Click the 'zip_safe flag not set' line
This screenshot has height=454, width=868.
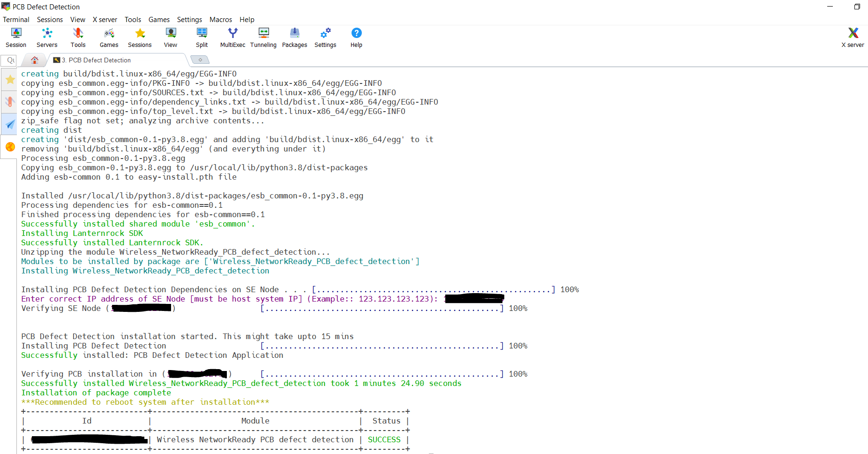pos(143,121)
